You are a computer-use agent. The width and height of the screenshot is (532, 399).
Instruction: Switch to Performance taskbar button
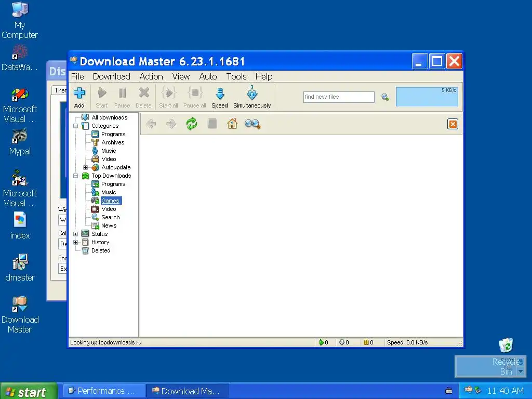(x=104, y=391)
